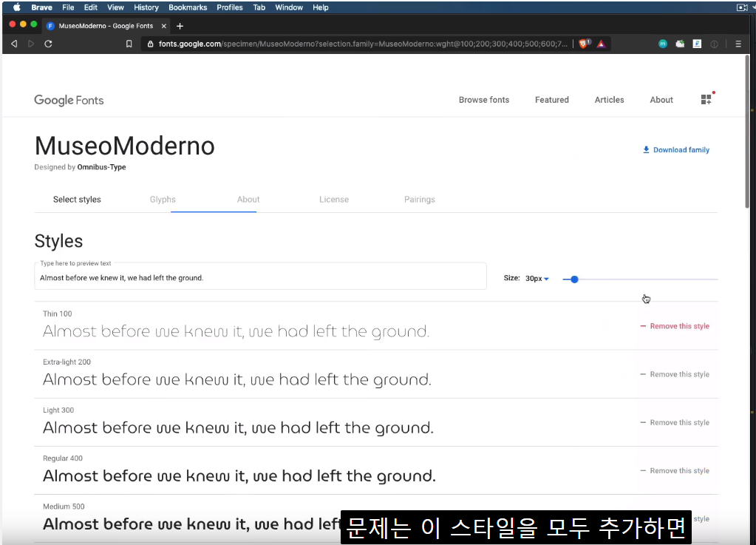Click the site lock icon

(150, 44)
